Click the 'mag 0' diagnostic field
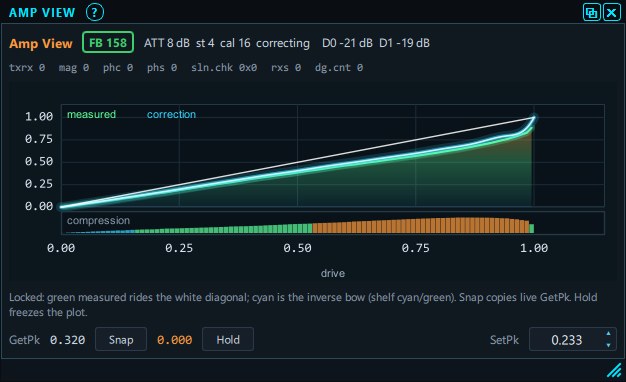The image size is (626, 382). 74,67
